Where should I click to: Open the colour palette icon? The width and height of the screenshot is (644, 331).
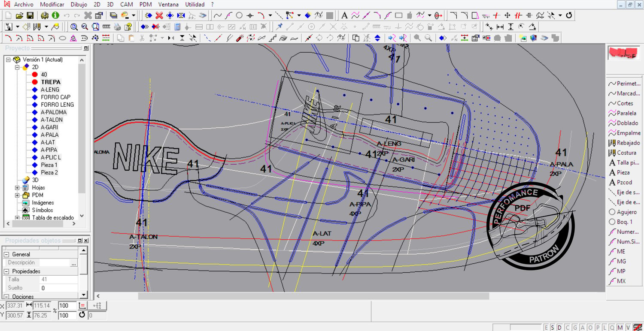point(125,15)
